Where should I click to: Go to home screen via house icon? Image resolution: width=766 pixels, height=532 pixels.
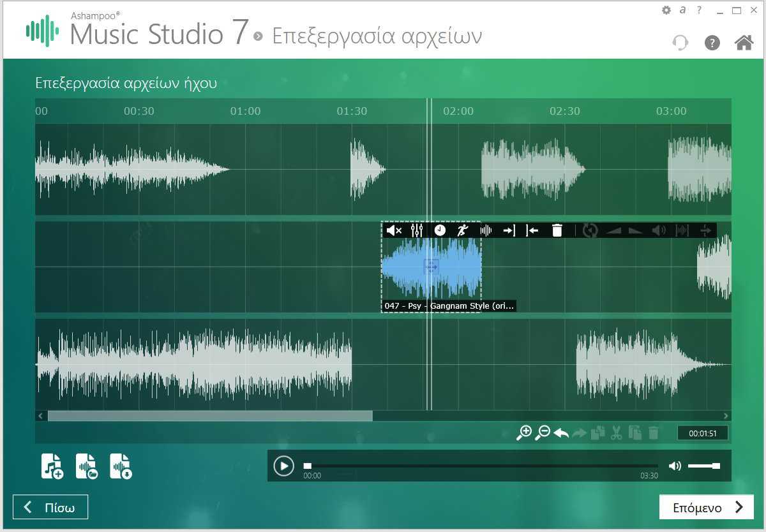coord(744,43)
